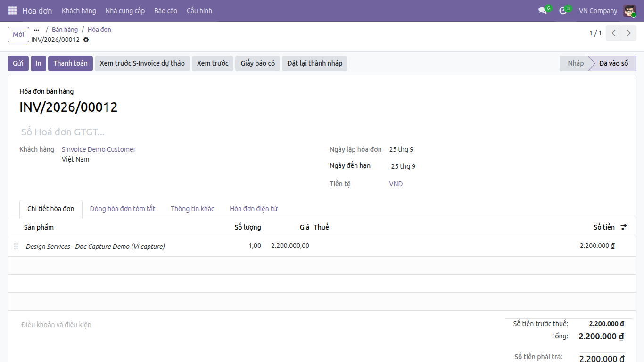Switch to Thông tin khác tab
This screenshot has height=362, width=644.
coord(192,209)
